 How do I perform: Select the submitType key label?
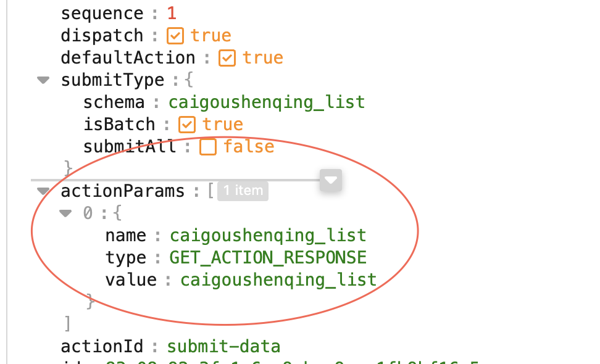pos(112,81)
